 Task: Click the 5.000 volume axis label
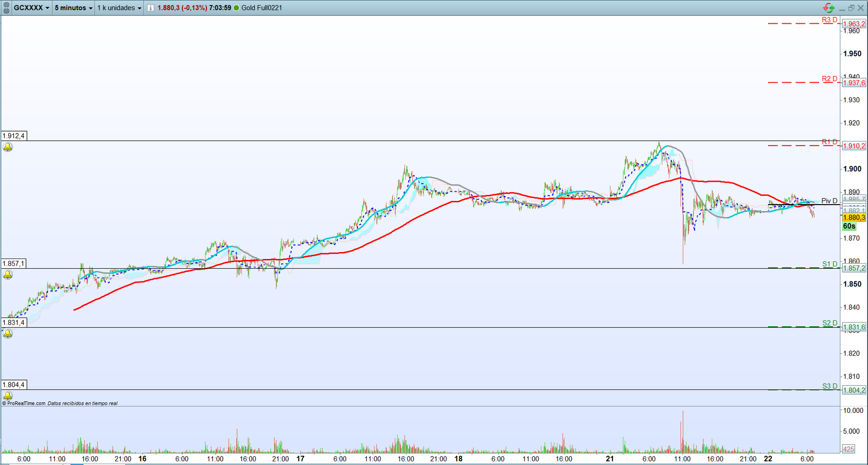click(x=852, y=432)
